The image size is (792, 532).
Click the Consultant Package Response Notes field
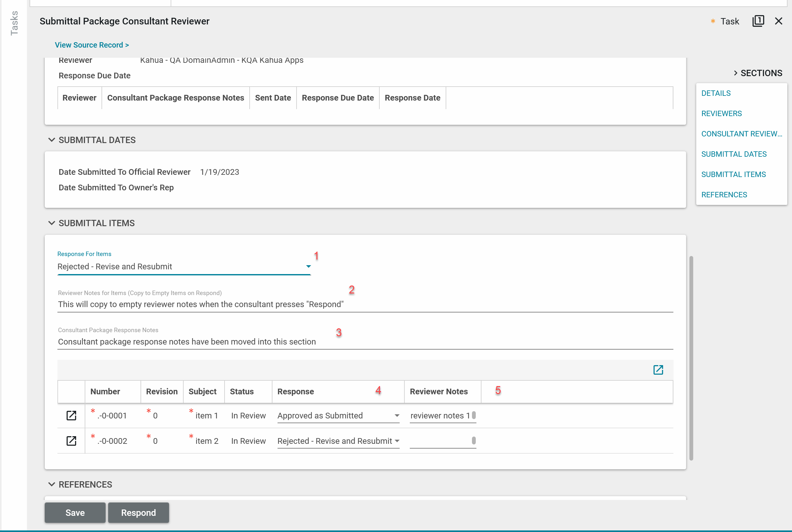[365, 342]
